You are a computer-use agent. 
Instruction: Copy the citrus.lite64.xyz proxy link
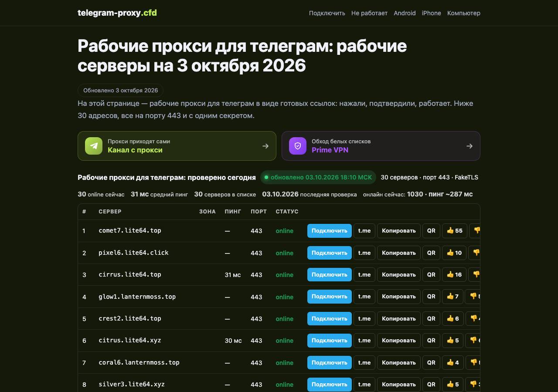click(x=399, y=341)
